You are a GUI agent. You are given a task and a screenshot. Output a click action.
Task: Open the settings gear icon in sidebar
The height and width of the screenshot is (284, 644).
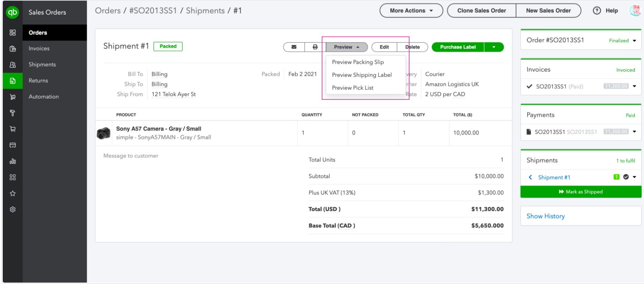13,210
